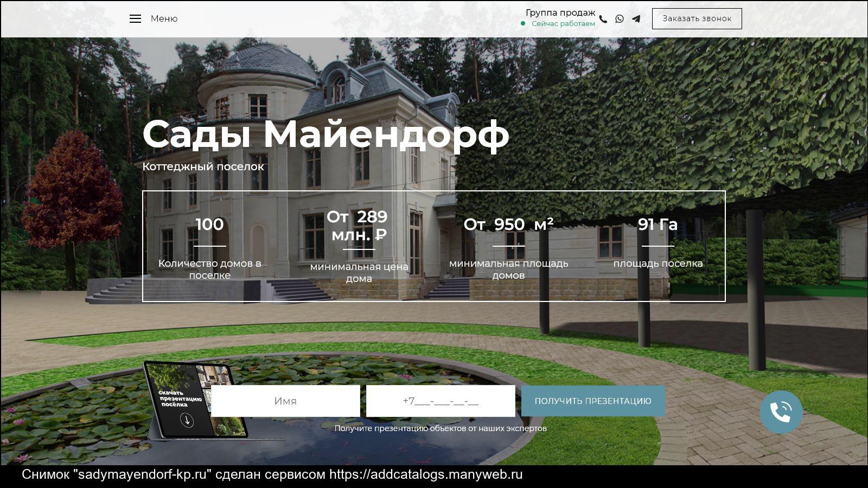
Task: Click the От 950 м² area statistic
Action: [x=508, y=224]
